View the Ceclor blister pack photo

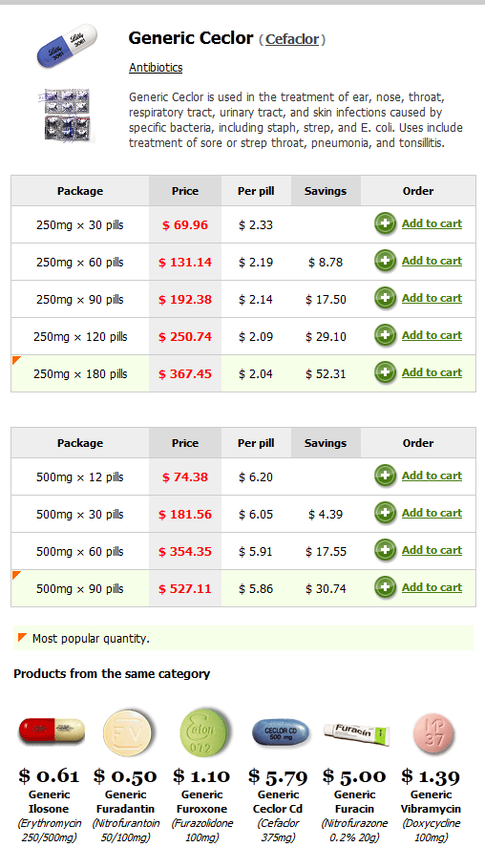pos(67,116)
